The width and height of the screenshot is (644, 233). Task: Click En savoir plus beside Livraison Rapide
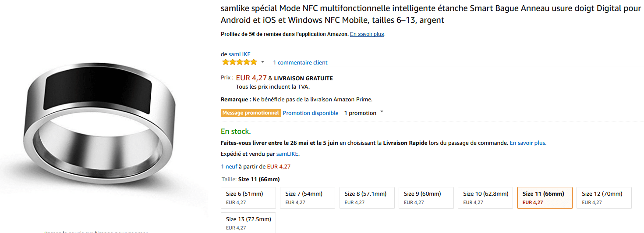(527, 143)
